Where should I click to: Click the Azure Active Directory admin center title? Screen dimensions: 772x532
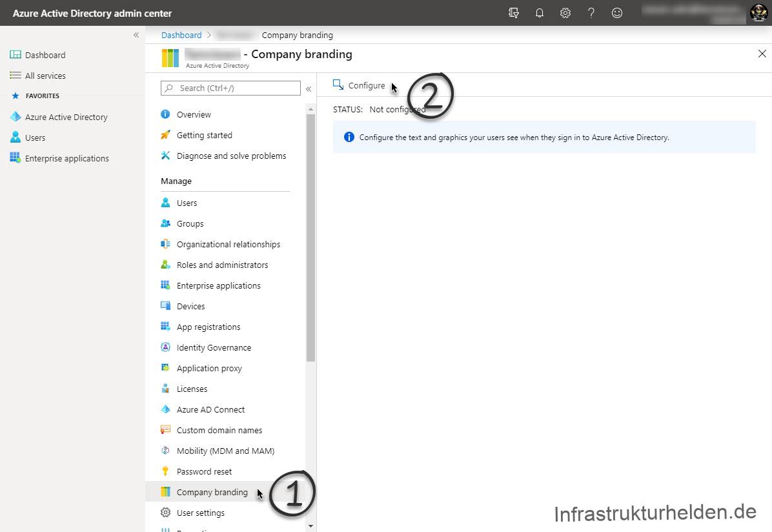[92, 14]
